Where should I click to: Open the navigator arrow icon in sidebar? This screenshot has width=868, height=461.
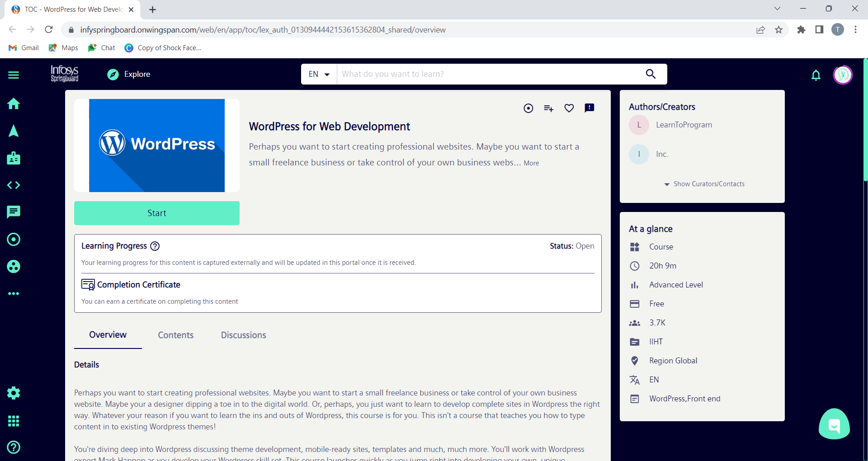tap(14, 131)
